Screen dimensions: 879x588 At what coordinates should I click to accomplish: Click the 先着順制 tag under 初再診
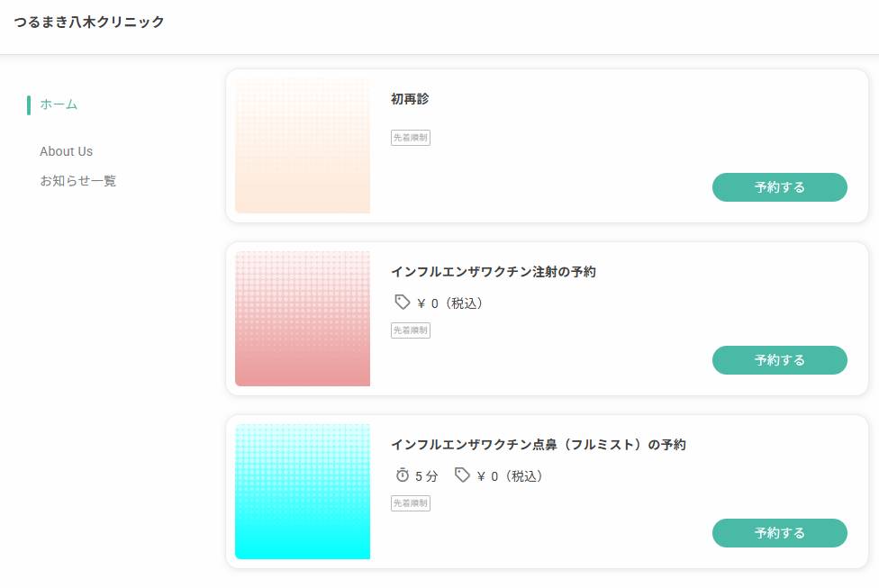(411, 138)
